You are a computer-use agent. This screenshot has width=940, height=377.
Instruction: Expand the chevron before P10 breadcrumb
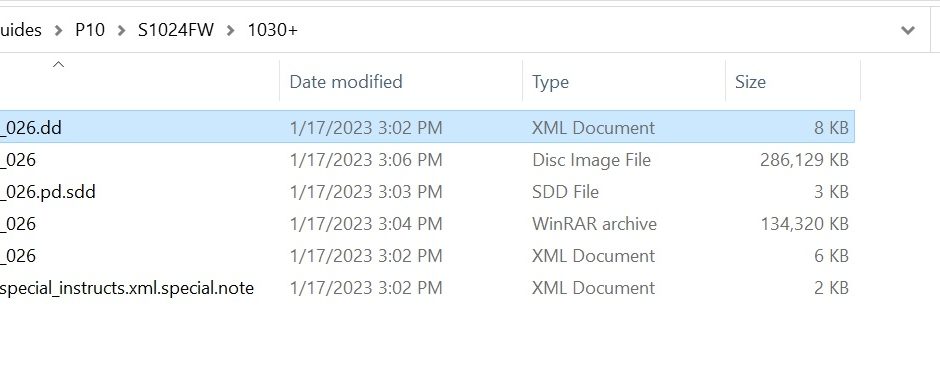(58, 30)
